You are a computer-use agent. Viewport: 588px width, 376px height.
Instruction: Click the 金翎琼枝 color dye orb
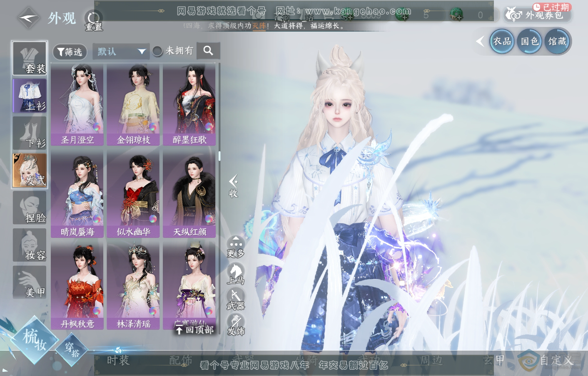(x=153, y=126)
